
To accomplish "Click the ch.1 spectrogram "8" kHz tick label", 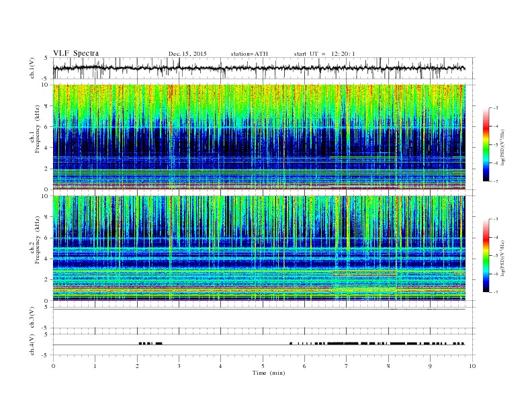I will click(x=46, y=106).
